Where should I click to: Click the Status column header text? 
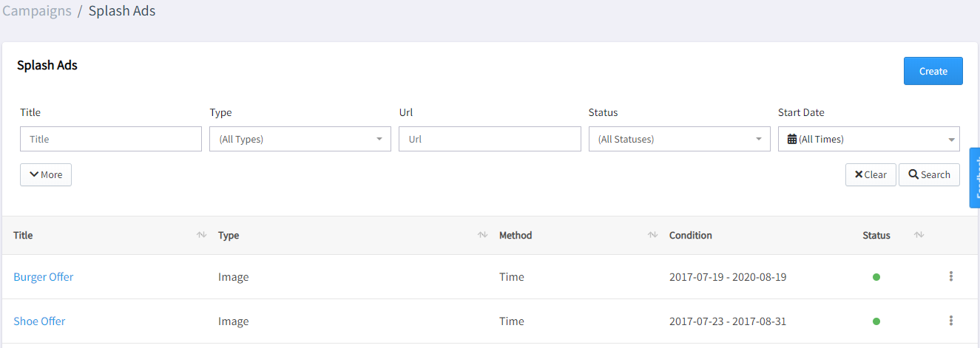[876, 235]
